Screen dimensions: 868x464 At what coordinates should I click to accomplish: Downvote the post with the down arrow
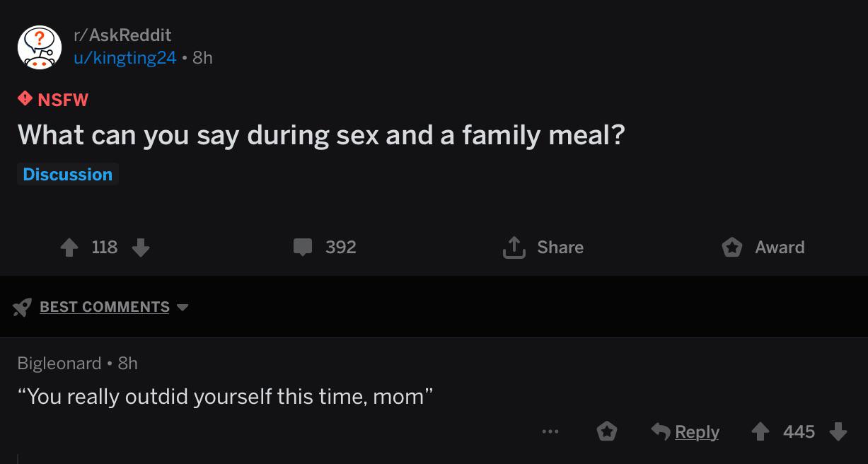[141, 249]
